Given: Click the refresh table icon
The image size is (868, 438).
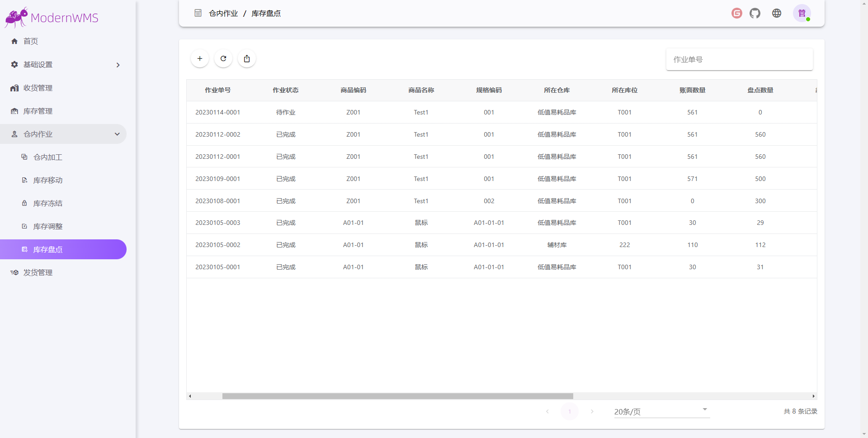Looking at the screenshot, I should click(223, 59).
